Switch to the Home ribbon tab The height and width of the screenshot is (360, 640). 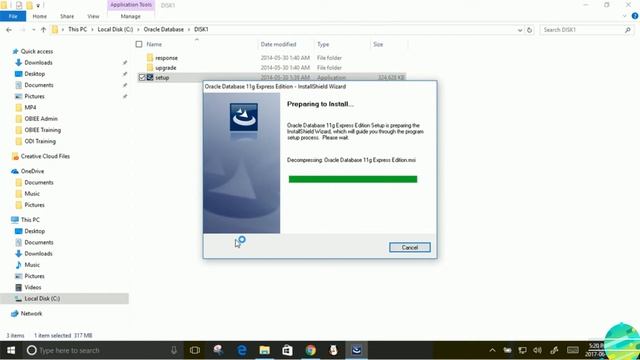(40, 16)
